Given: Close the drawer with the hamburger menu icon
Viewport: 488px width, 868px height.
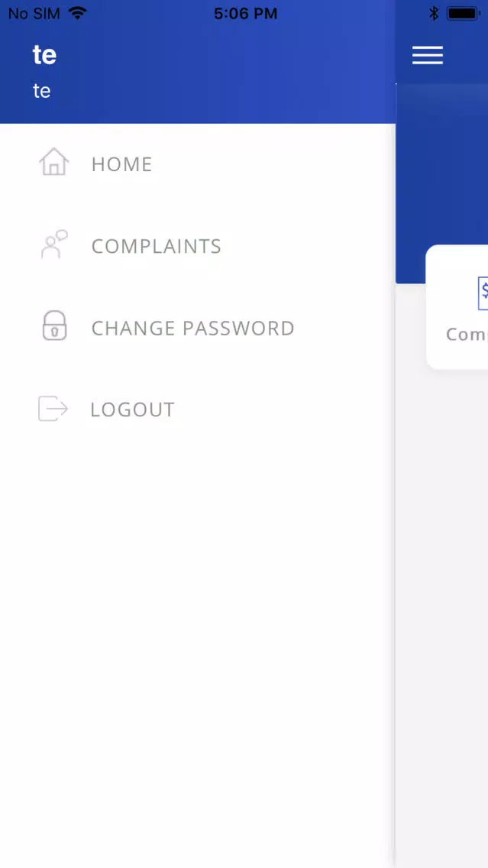Looking at the screenshot, I should [x=427, y=55].
